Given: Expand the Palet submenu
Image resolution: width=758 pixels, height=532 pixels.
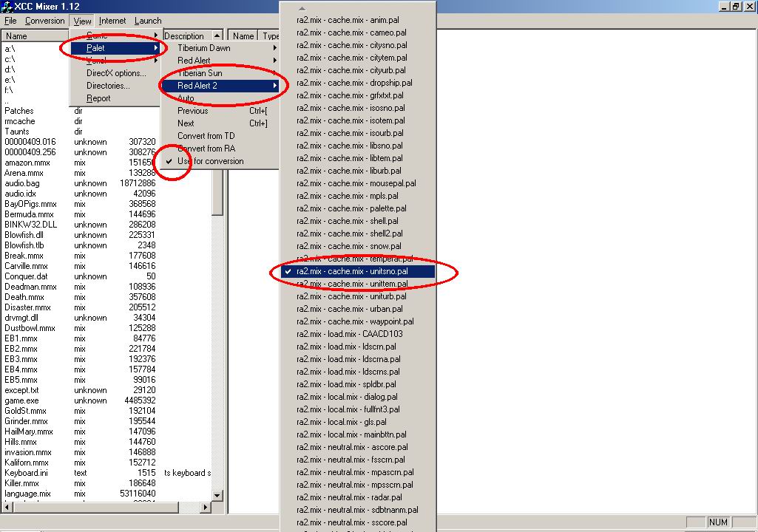Looking at the screenshot, I should pos(115,48).
